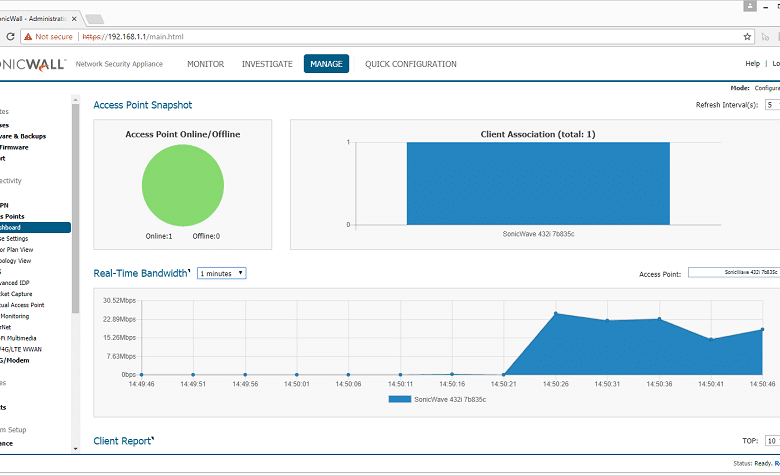This screenshot has height=476, width=780.
Task: Click the Client Association (total: 1) title
Action: 538,134
